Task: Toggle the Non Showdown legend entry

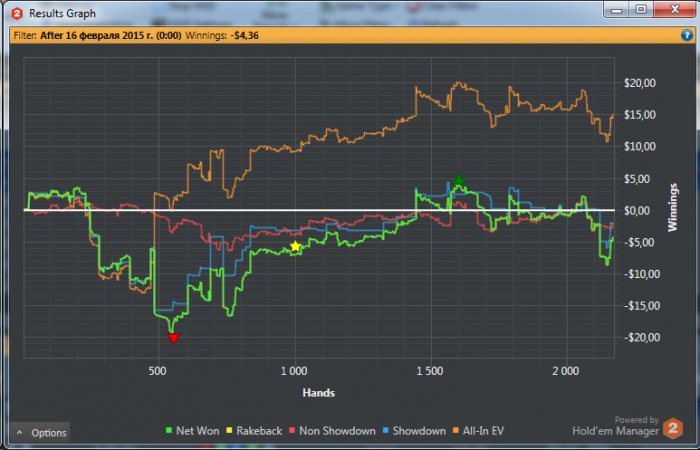Action: (x=333, y=431)
